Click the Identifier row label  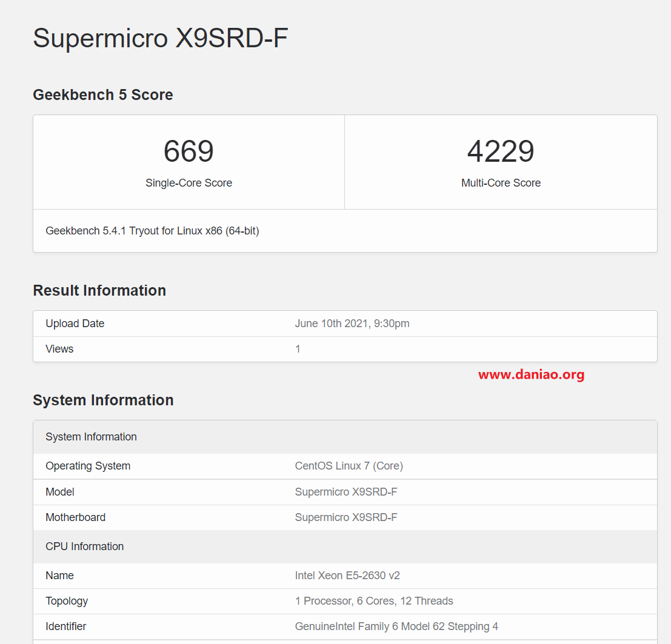66,626
